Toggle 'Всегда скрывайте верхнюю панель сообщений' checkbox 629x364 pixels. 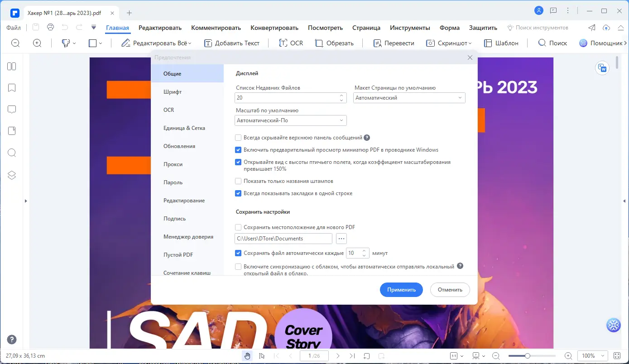point(238,138)
